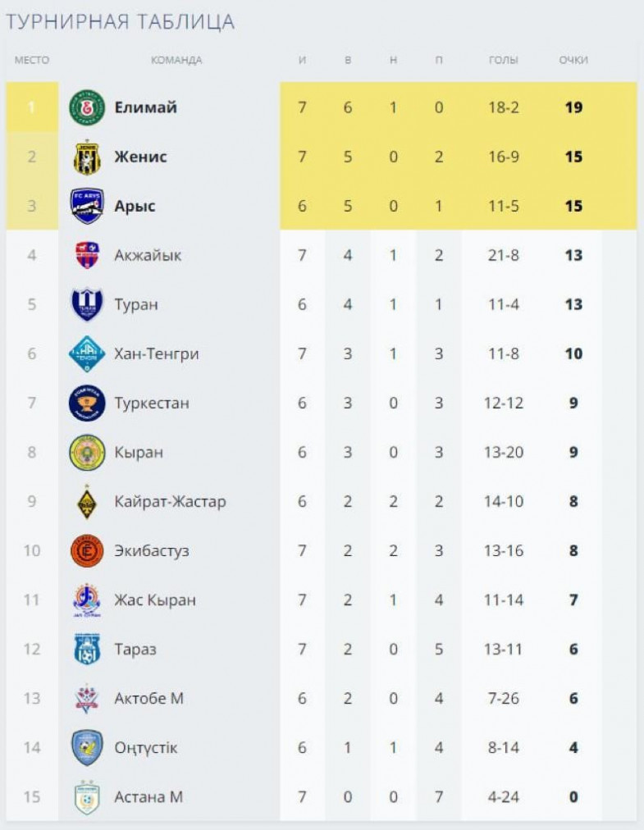Click the ТУРНИРНАЯ ТАБЛИЦА heading

tap(121, 22)
